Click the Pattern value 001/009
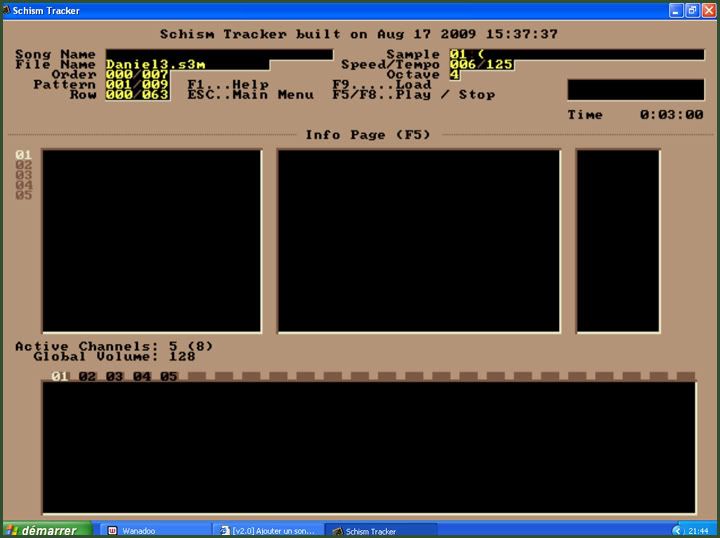 coord(137,85)
